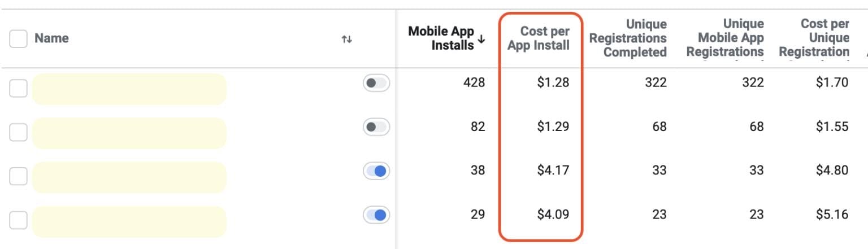Enable the toggle for the 428-installs row
The height and width of the screenshot is (249, 868).
click(x=376, y=84)
